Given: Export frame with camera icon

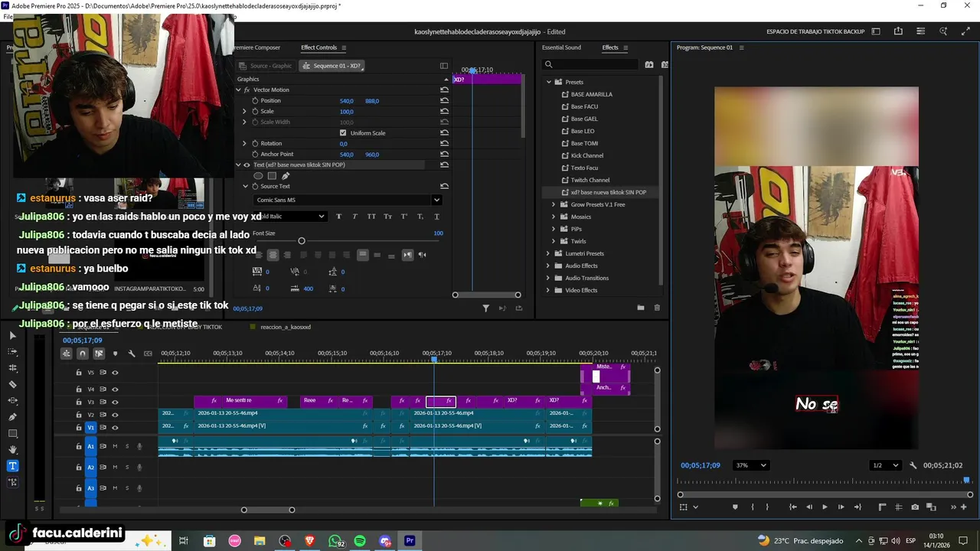Looking at the screenshot, I should [x=915, y=507].
